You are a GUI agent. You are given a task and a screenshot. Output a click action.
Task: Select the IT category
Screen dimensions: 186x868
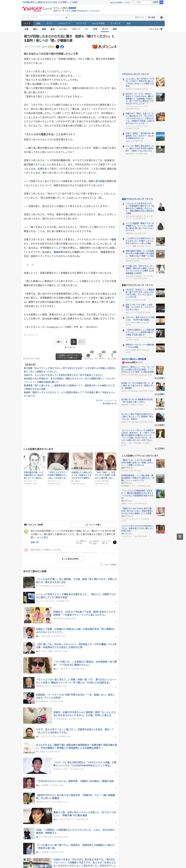point(86,29)
